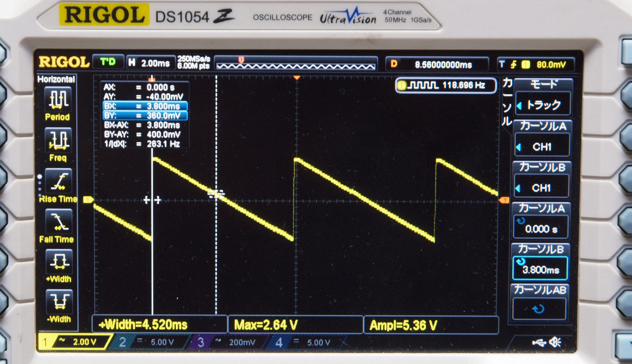The height and width of the screenshot is (364, 632).
Task: Select the +Width measurement icon
Action: coord(59,262)
